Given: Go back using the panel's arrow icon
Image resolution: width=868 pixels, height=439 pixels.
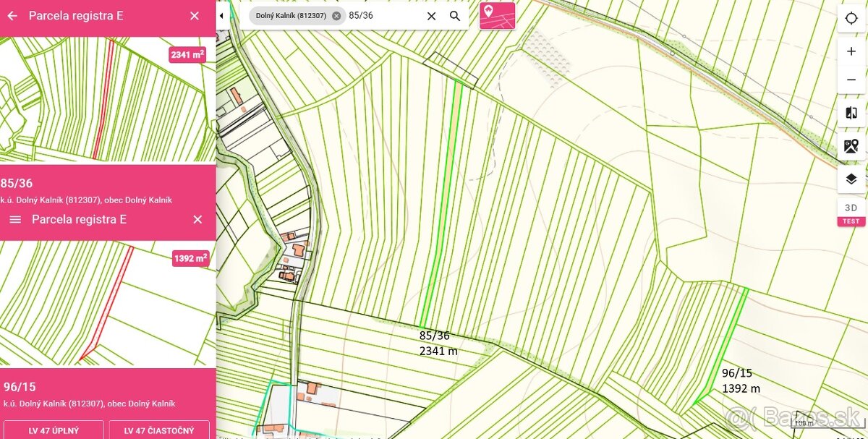Looking at the screenshot, I should [12, 15].
